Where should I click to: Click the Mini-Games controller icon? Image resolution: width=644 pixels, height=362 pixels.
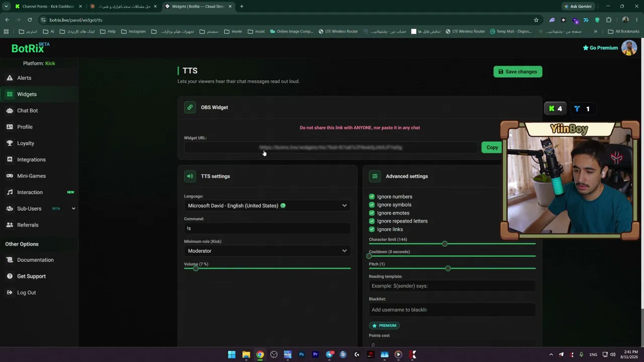tap(10, 176)
